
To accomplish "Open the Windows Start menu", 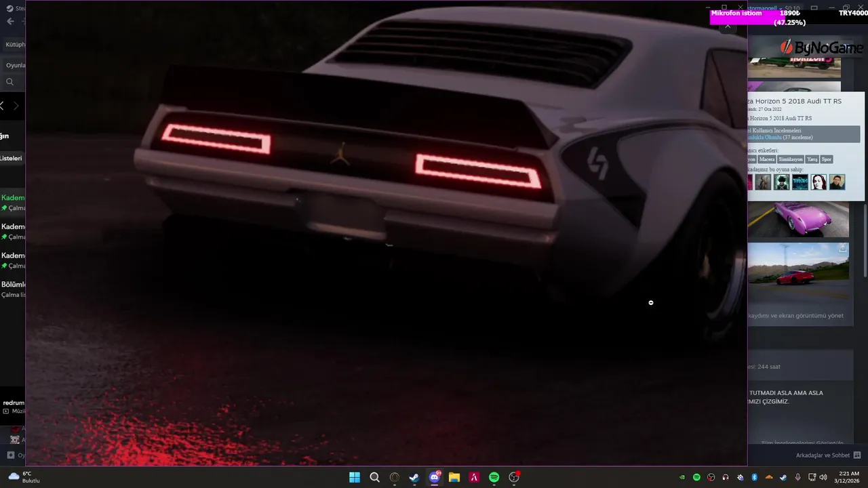I will [355, 477].
